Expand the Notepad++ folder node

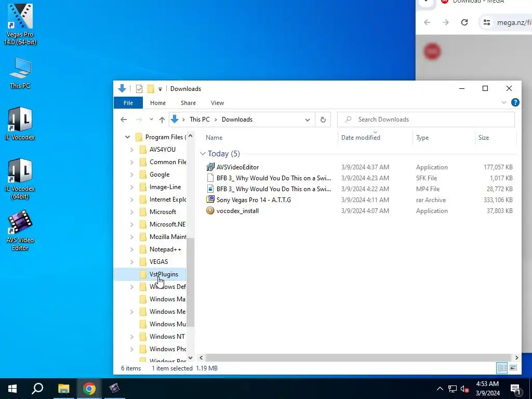pos(131,249)
